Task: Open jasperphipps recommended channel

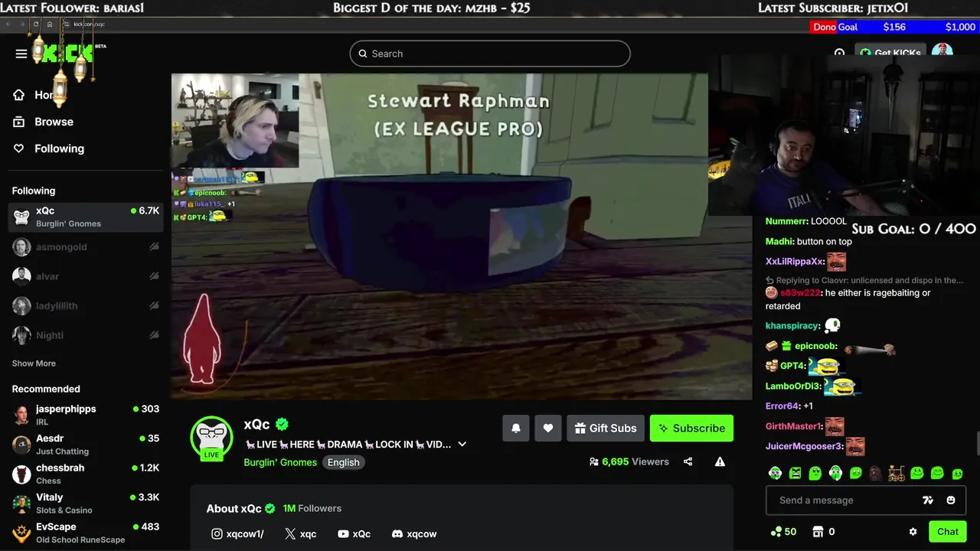Action: tap(86, 415)
